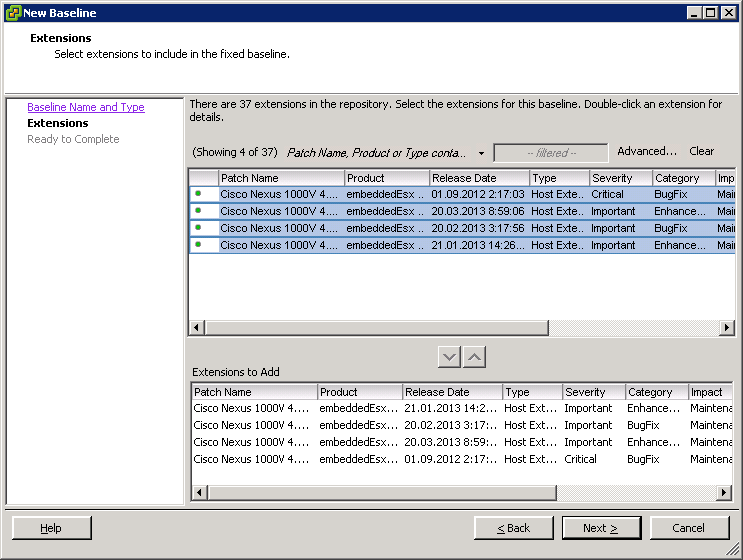The height and width of the screenshot is (560, 743).
Task: Select the Extensions wizard step
Action: (58, 123)
